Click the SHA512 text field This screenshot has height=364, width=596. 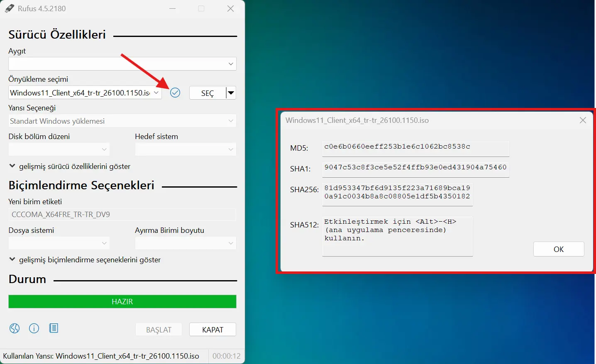[x=398, y=236]
